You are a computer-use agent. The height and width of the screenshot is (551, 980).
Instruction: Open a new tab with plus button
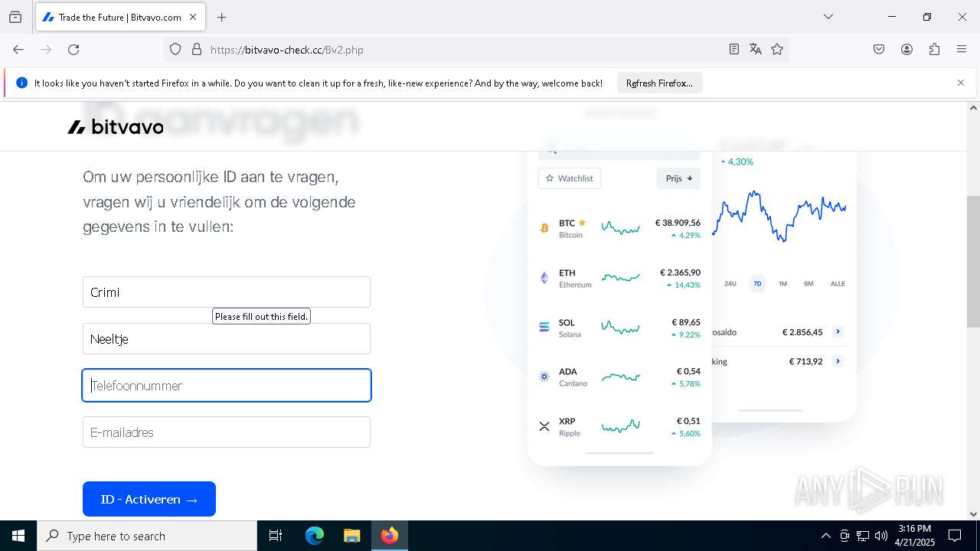tap(221, 17)
